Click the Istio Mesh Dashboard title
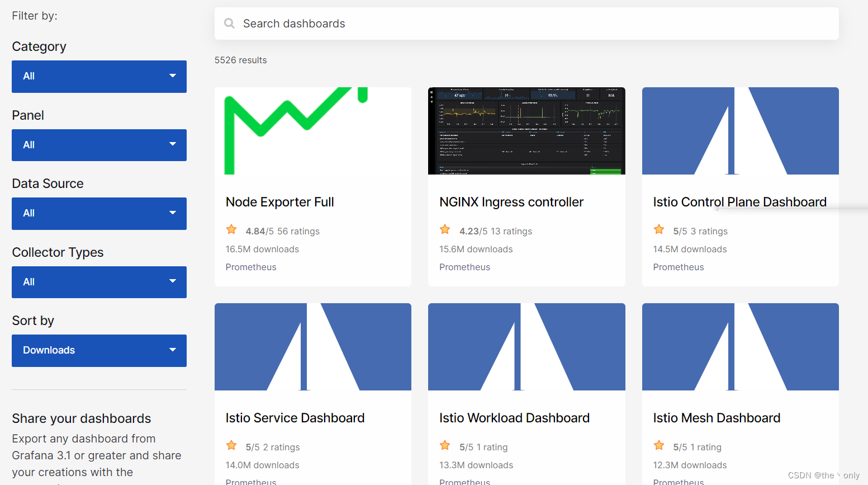 [x=717, y=418]
